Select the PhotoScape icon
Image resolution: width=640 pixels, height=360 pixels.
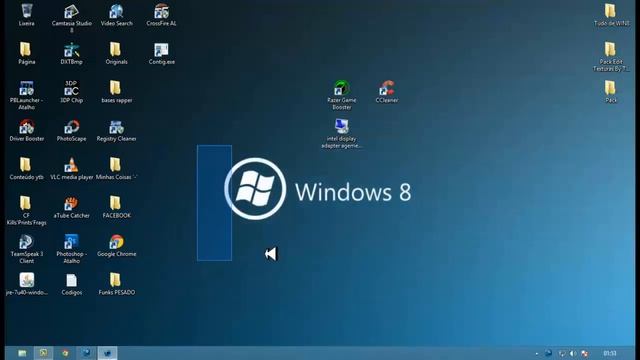71,127
